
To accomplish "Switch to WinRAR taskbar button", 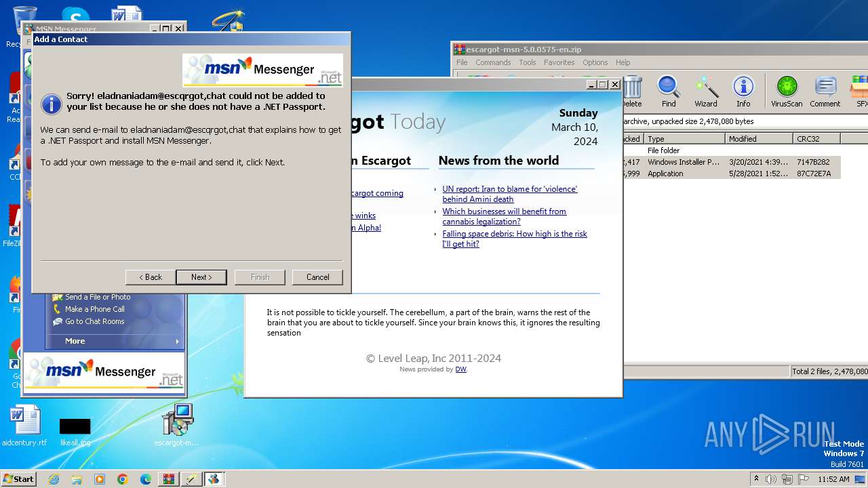I will coord(169,479).
